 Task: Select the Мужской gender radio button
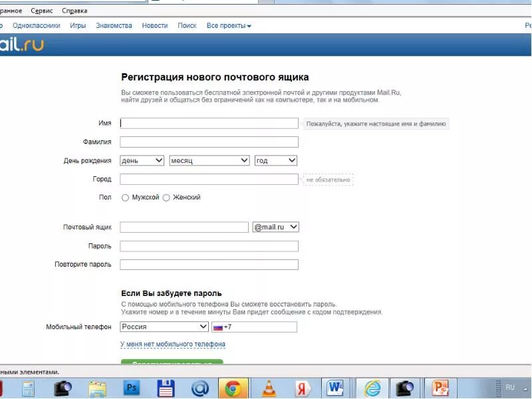125,198
